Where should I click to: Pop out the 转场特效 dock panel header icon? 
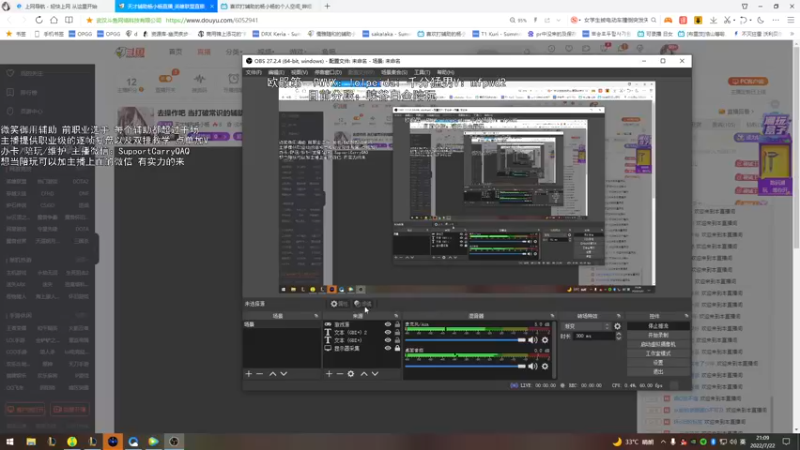[x=618, y=316]
